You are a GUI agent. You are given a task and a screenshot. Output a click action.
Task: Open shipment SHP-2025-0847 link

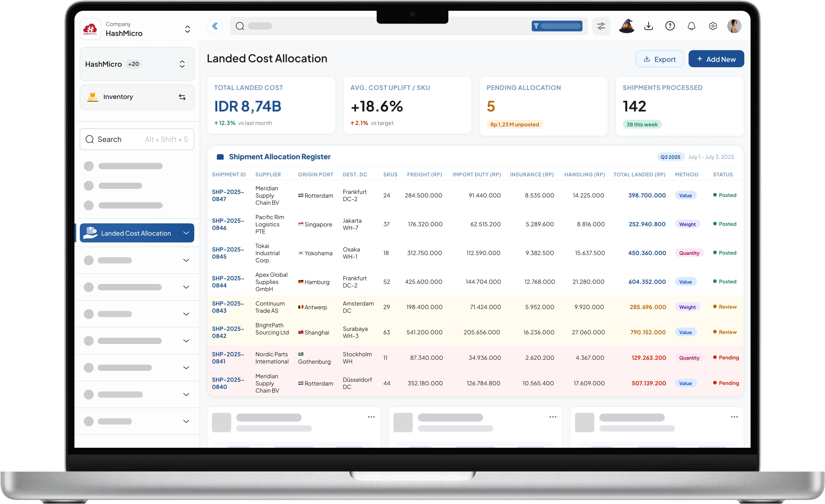point(228,196)
